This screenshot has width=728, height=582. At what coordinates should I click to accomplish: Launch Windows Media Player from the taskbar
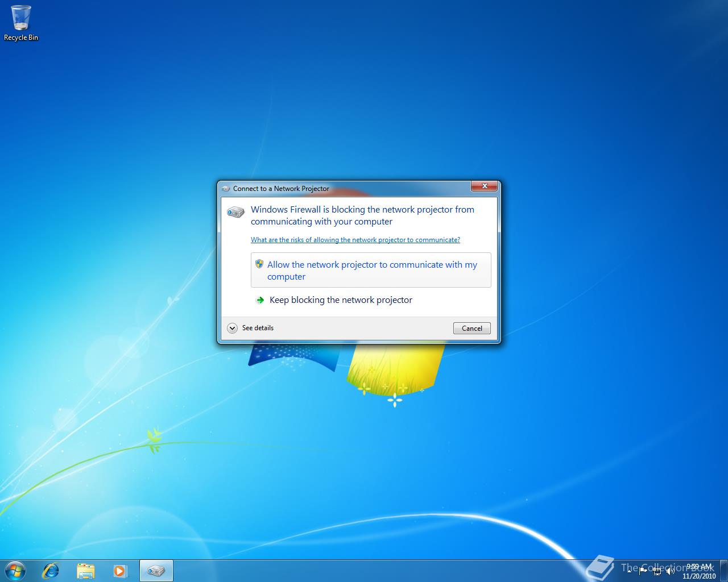pyautogui.click(x=120, y=571)
